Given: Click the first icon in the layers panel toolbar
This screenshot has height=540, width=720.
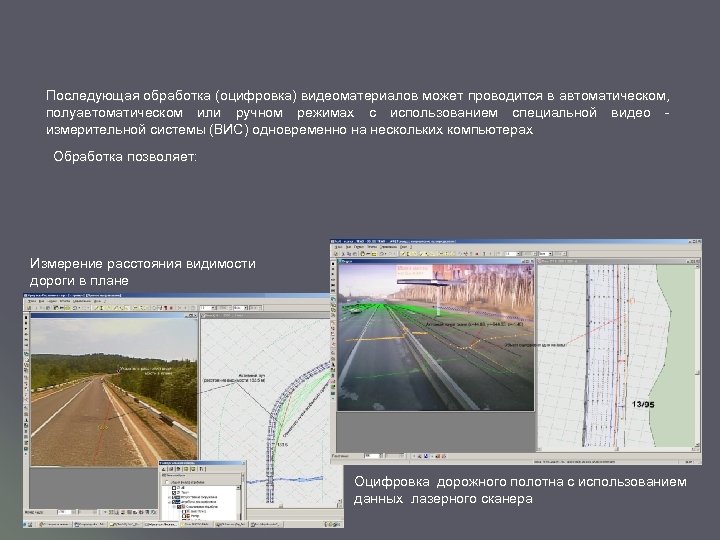Looking at the screenshot, I should click(x=164, y=469).
